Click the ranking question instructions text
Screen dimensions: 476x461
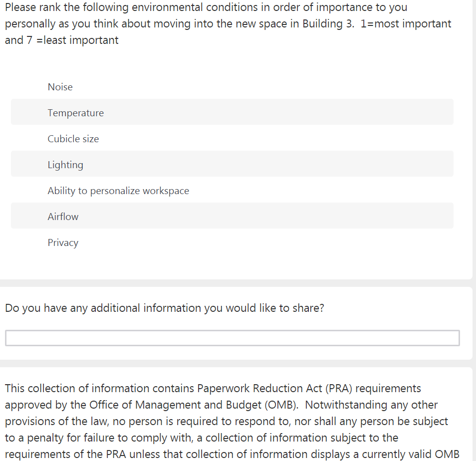click(x=200, y=23)
